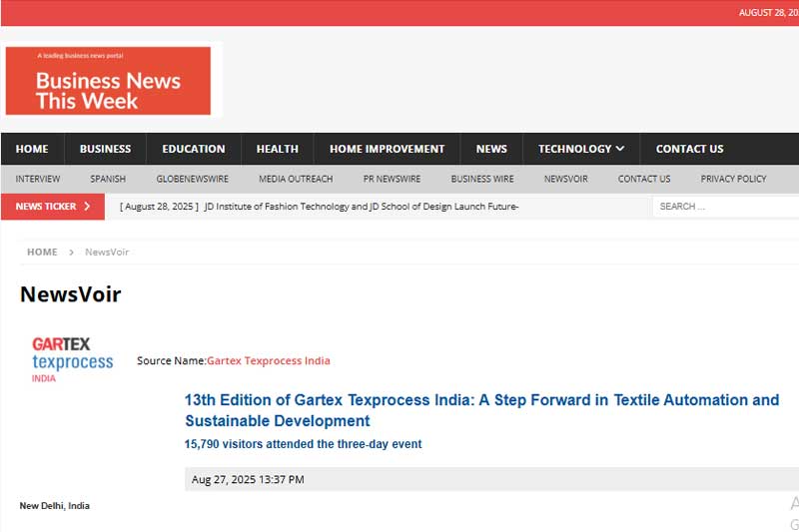Open the Interview submenu link
Viewport: 799px width, 532px height.
pyautogui.click(x=38, y=179)
